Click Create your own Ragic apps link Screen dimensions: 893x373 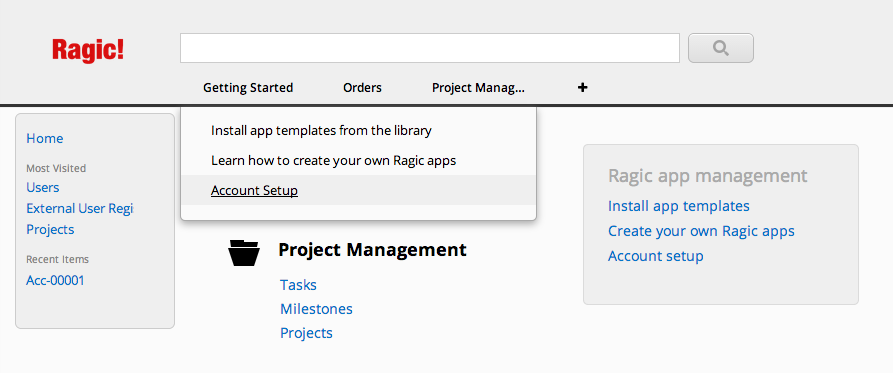pyautogui.click(x=701, y=231)
